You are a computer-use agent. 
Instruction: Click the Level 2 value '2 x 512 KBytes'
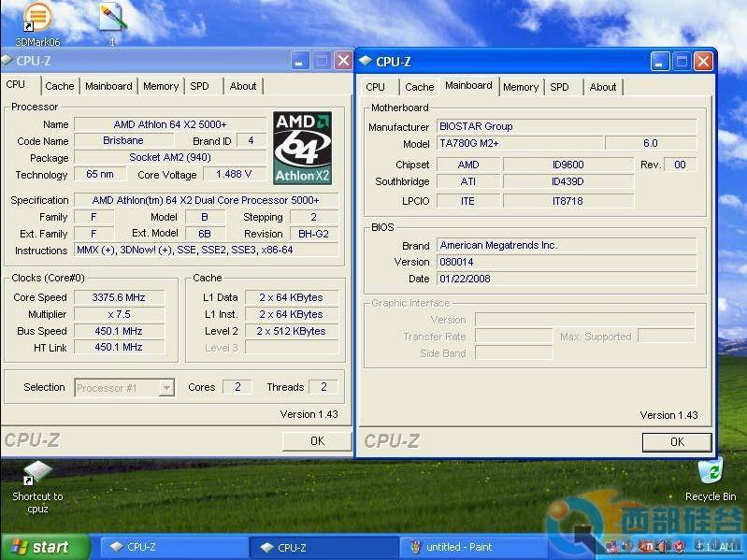coord(292,331)
